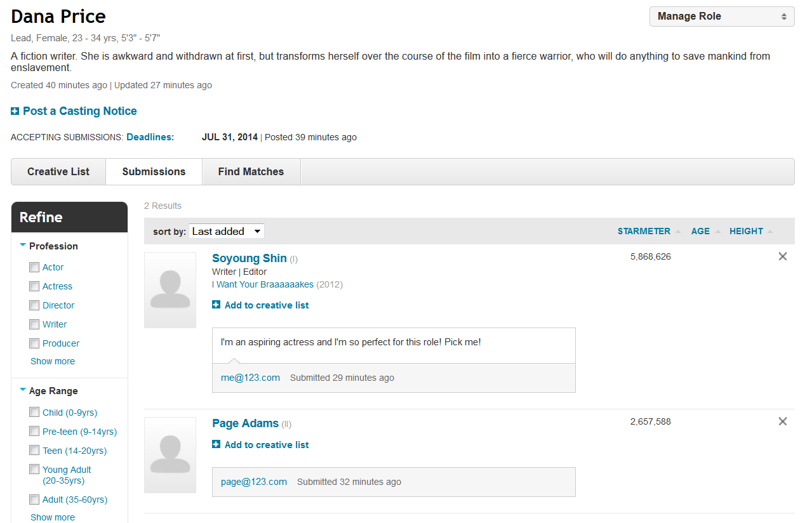Collapse the Profession filter section
The width and height of the screenshot is (812, 523).
(x=23, y=246)
